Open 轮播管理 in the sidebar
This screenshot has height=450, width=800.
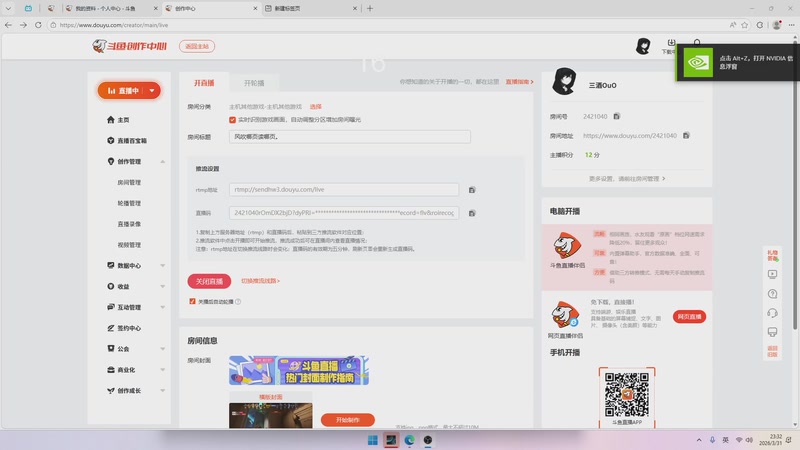[x=129, y=203]
